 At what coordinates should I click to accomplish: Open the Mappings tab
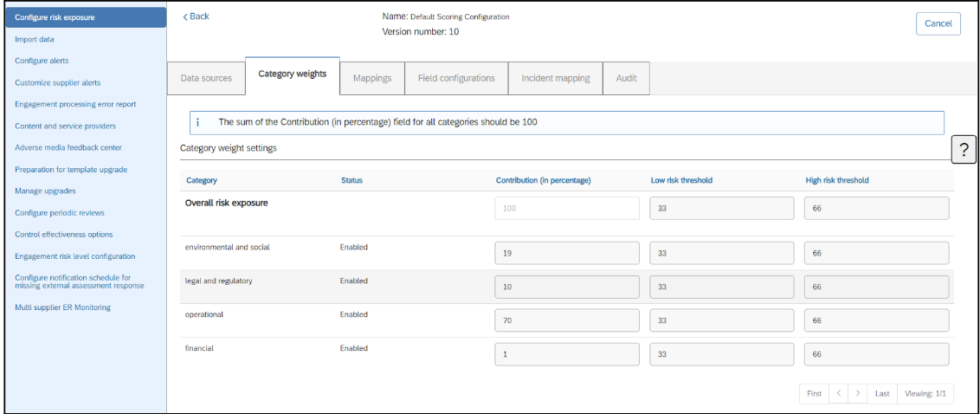point(372,78)
